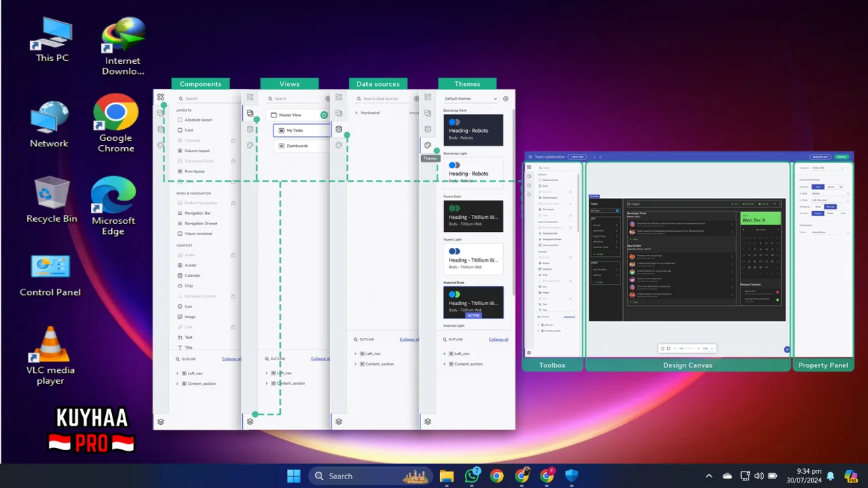The width and height of the screenshot is (868, 488).
Task: Click the components grid icon in Components panel
Action: point(161,97)
